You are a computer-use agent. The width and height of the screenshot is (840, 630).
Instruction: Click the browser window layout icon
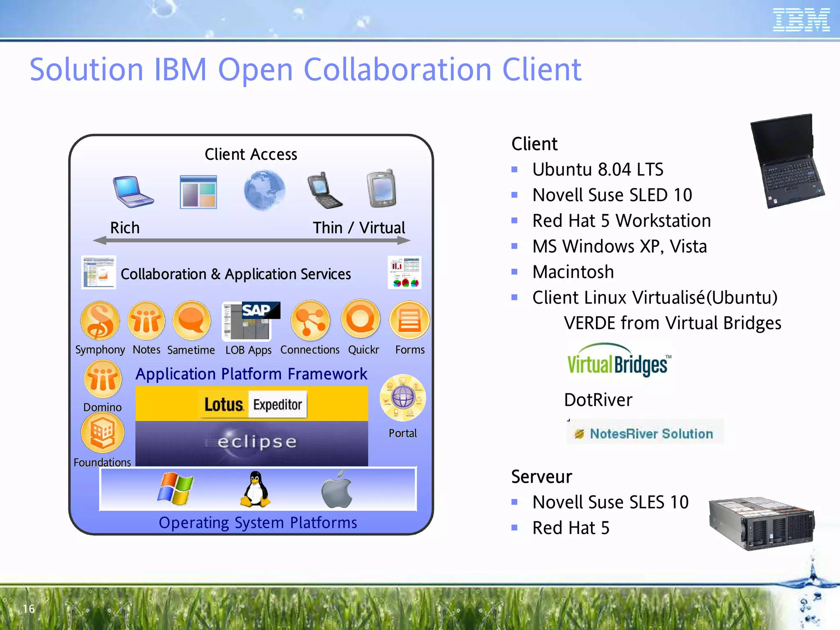[x=198, y=192]
